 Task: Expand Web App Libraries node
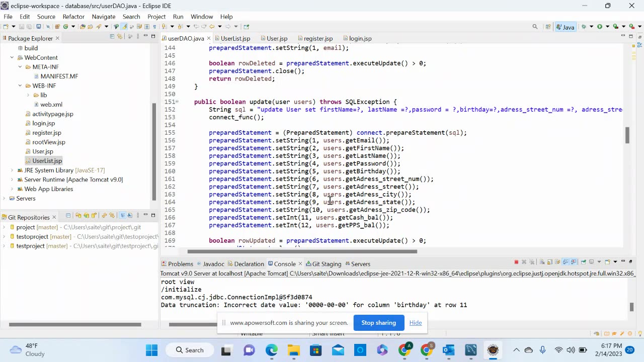click(12, 189)
